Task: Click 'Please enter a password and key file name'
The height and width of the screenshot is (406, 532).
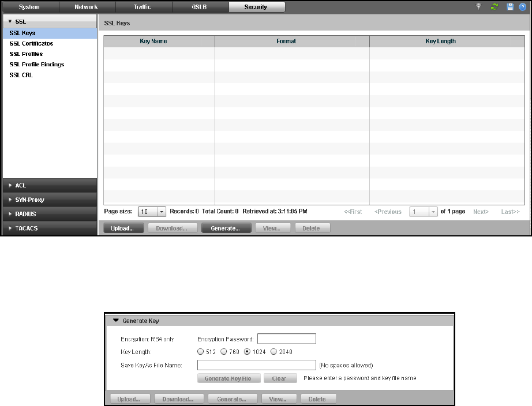Action: coord(359,378)
